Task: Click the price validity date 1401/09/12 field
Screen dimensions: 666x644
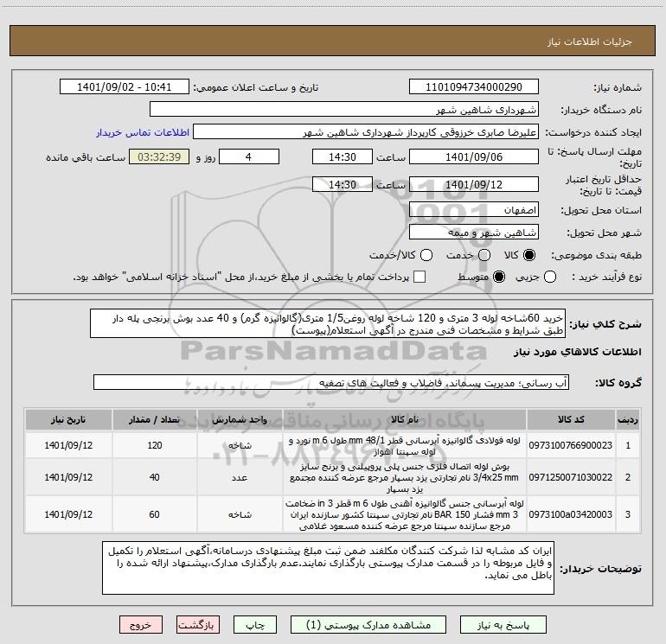Action: 474,184
